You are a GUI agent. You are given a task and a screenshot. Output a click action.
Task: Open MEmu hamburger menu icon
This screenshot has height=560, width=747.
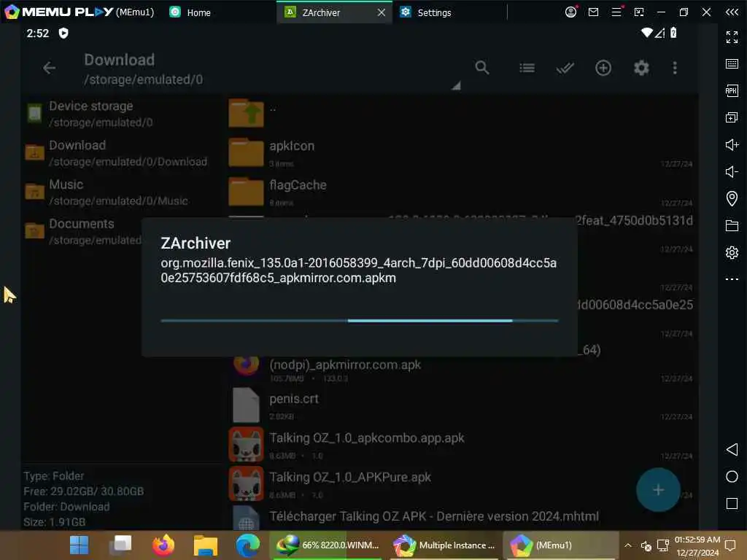point(616,12)
